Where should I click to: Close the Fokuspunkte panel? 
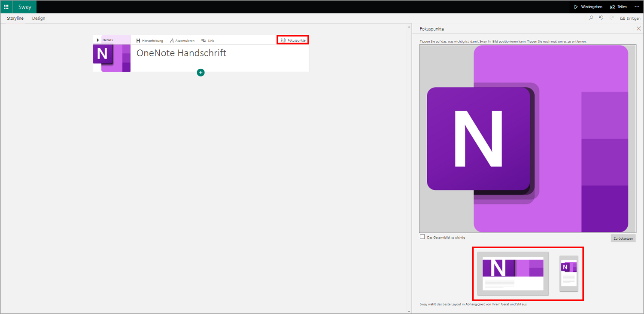pyautogui.click(x=638, y=29)
